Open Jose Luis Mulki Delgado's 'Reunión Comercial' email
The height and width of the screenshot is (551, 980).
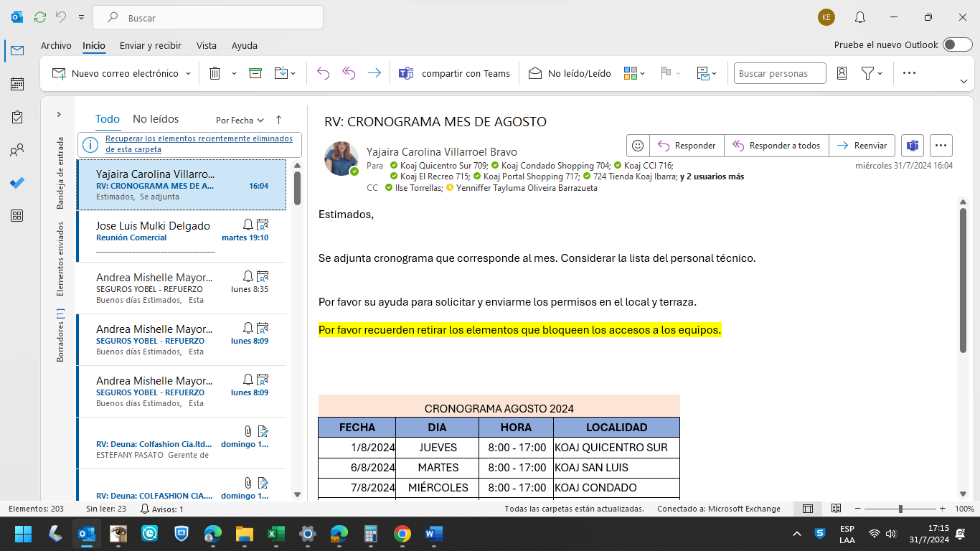point(182,236)
